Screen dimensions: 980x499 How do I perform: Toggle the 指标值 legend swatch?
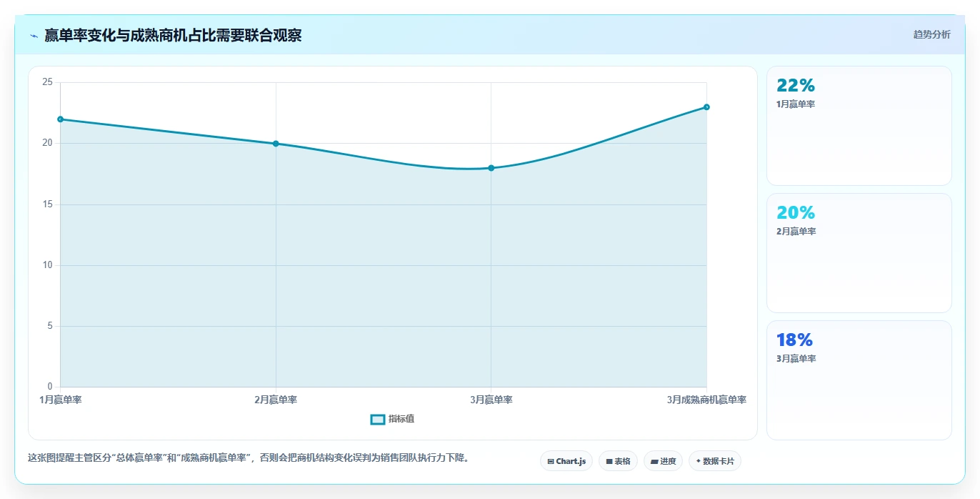pyautogui.click(x=378, y=419)
